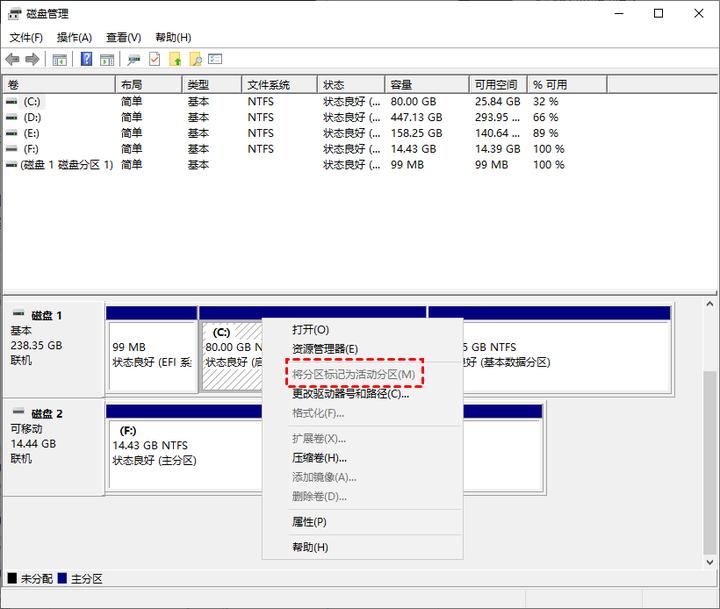
Task: Open the 查看(V) menu
Action: 123,37
